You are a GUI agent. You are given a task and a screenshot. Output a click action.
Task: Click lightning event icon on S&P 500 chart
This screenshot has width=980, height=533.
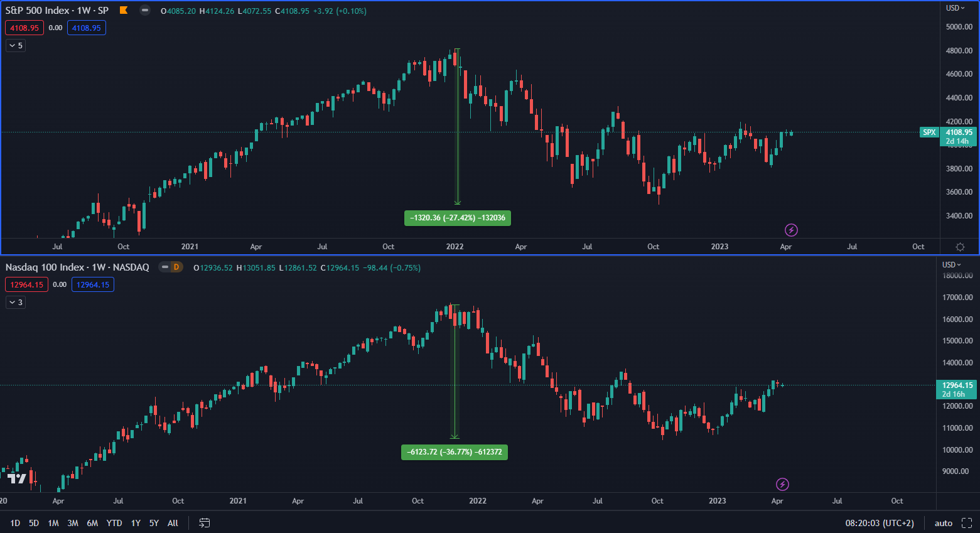coord(791,230)
